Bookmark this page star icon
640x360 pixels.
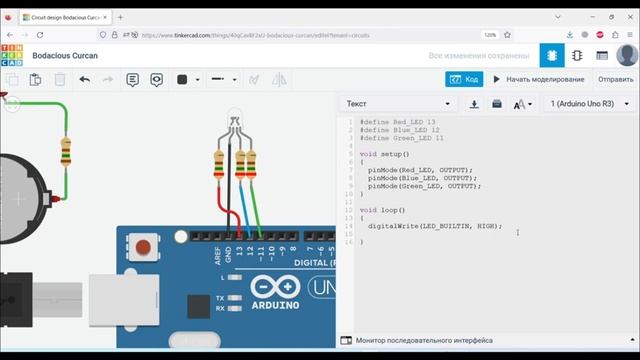point(507,35)
